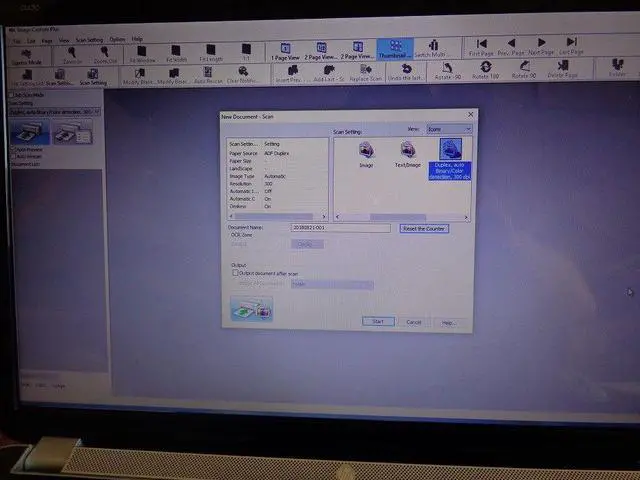Click right arrow of scan setting icons scrollbar
This screenshot has height=480, width=640.
point(466,218)
